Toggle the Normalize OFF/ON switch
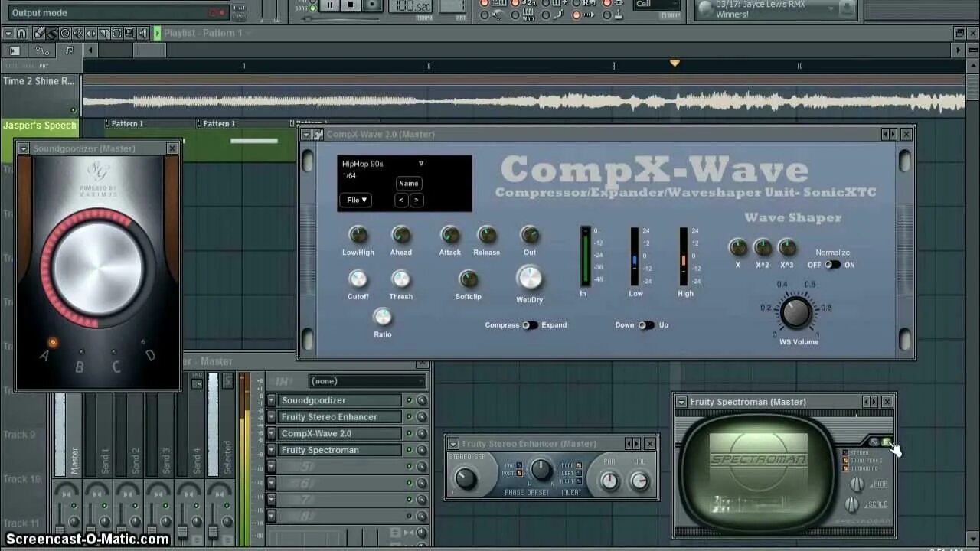The image size is (980, 551). [x=832, y=265]
